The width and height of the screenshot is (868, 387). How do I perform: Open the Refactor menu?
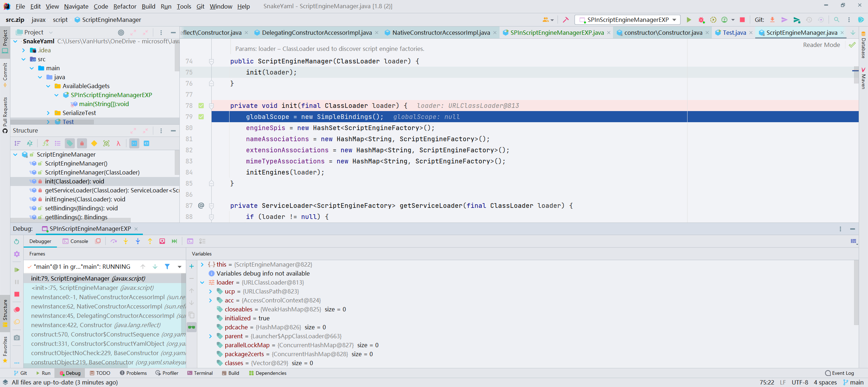(125, 6)
